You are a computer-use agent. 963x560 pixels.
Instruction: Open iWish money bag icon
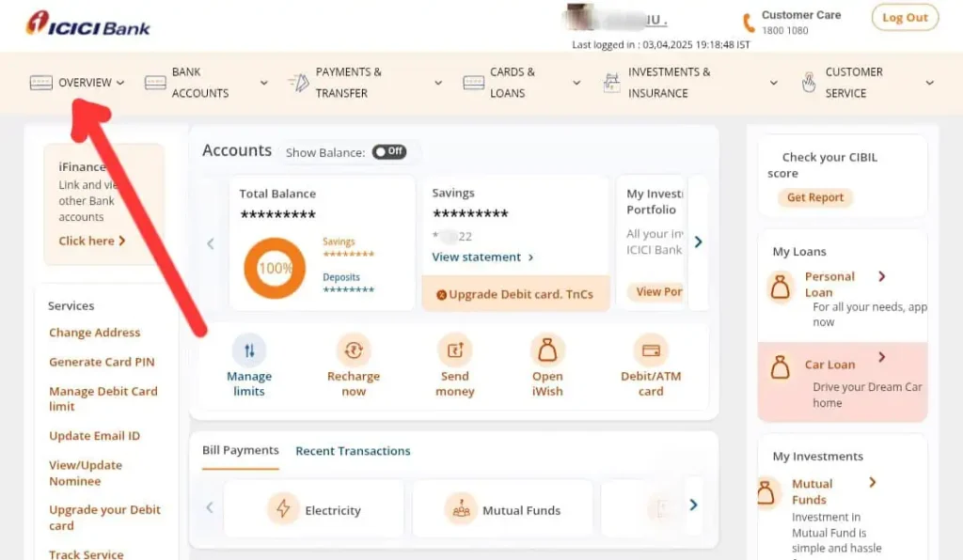click(547, 350)
